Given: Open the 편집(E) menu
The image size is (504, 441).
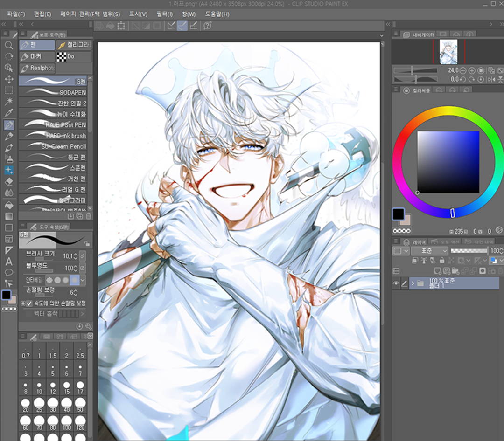Looking at the screenshot, I should [x=42, y=14].
